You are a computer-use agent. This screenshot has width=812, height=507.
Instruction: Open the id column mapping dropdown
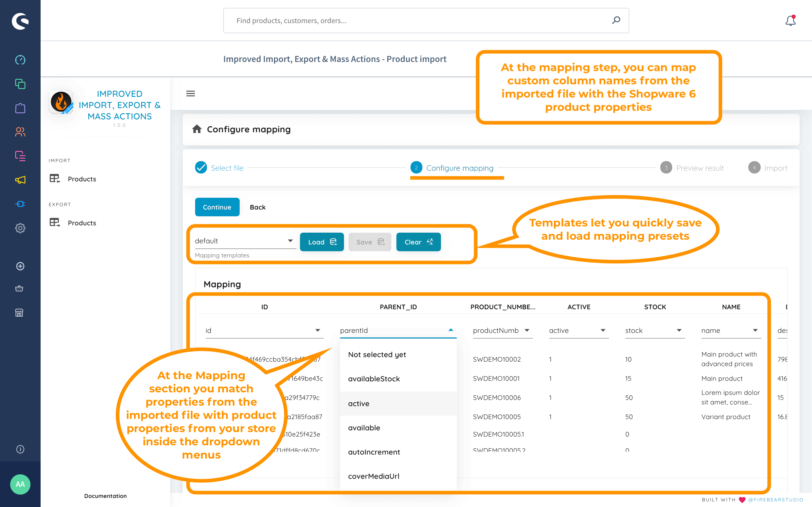coord(264,331)
